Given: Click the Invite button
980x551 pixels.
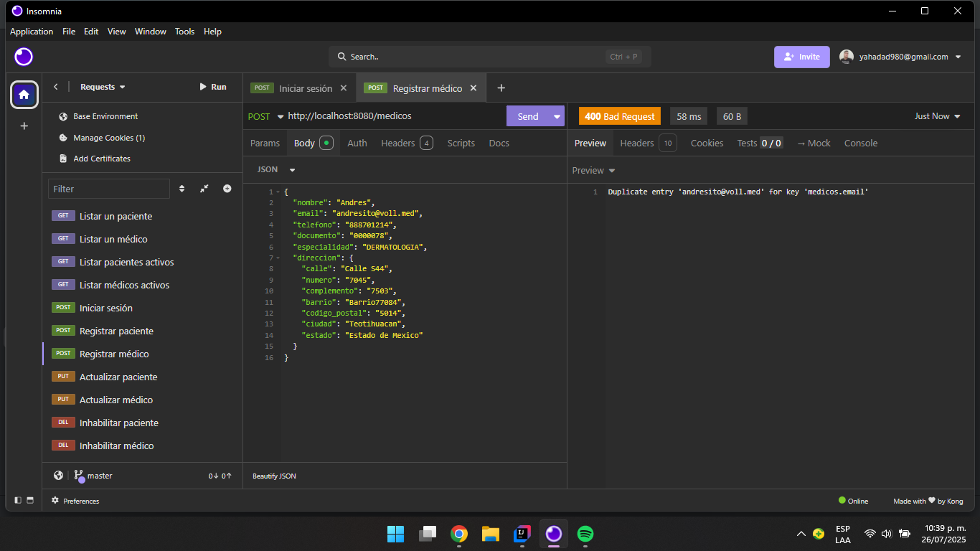Looking at the screenshot, I should coord(801,57).
